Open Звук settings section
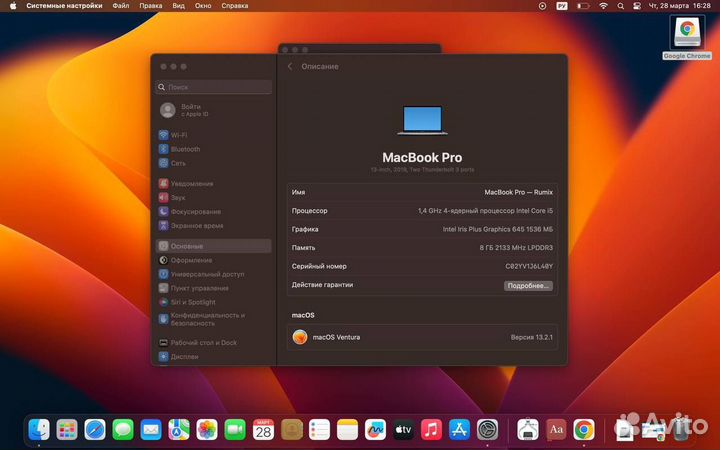Viewport: 720px width, 450px height. [x=172, y=197]
